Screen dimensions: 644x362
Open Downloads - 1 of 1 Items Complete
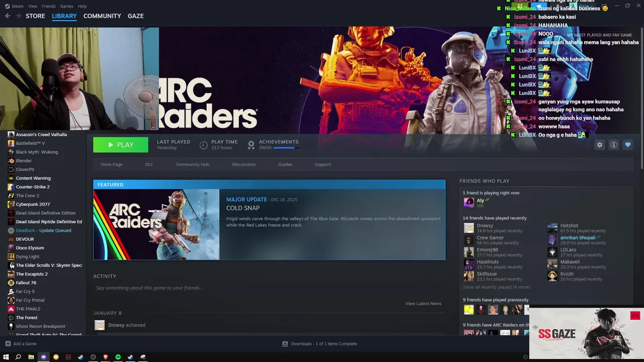(324, 344)
